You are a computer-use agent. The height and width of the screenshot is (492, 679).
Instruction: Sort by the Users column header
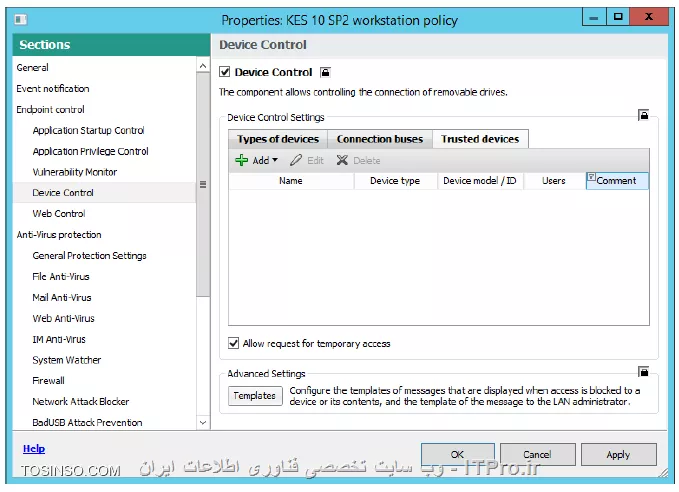(x=554, y=181)
